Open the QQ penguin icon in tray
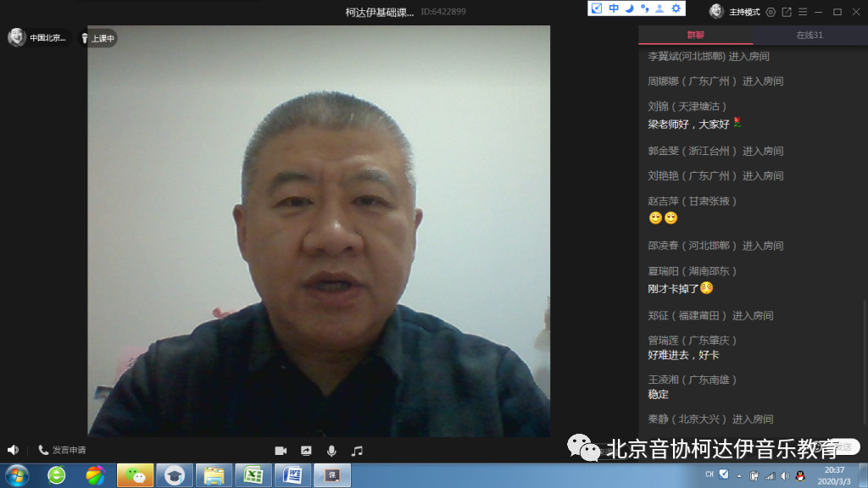 [800, 476]
